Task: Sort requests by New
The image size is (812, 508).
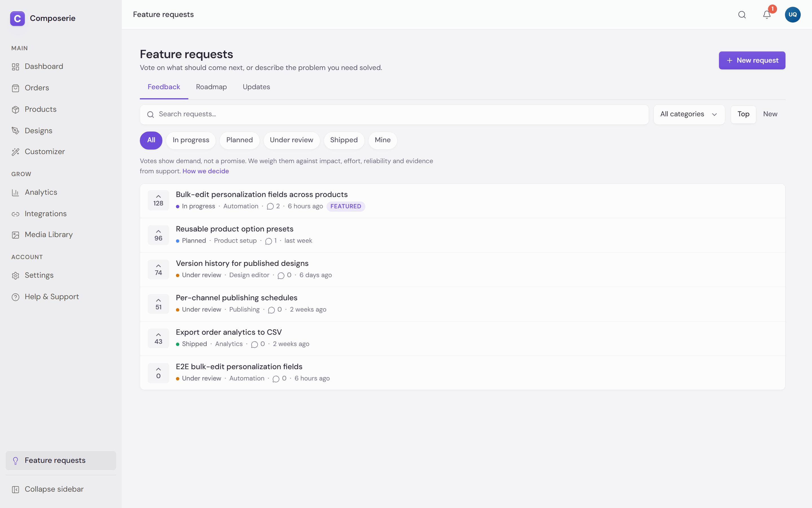Action: [x=770, y=114]
